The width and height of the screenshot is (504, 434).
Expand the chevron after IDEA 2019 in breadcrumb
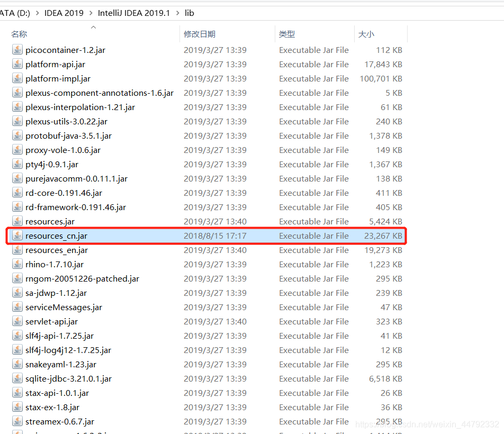coord(91,13)
